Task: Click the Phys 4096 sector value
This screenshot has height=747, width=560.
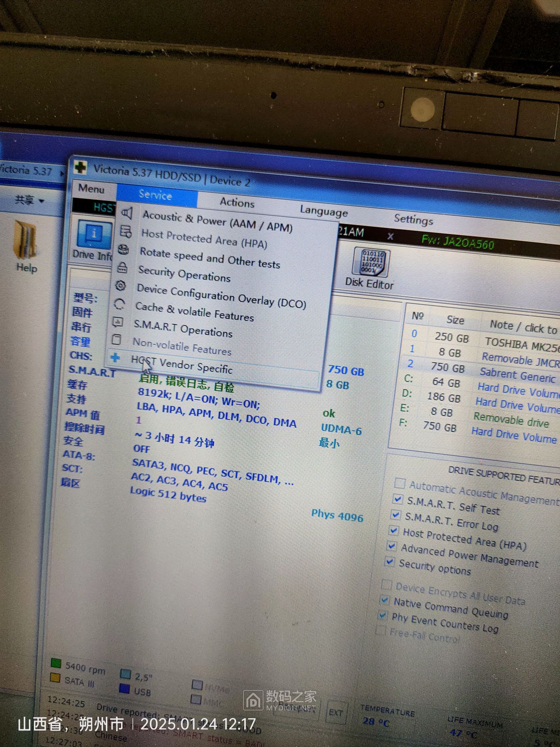Action: tap(337, 516)
